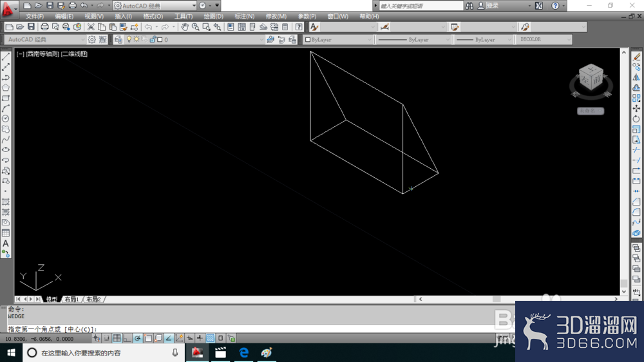
Task: Open the 绘图(D) menu
Action: (214, 17)
